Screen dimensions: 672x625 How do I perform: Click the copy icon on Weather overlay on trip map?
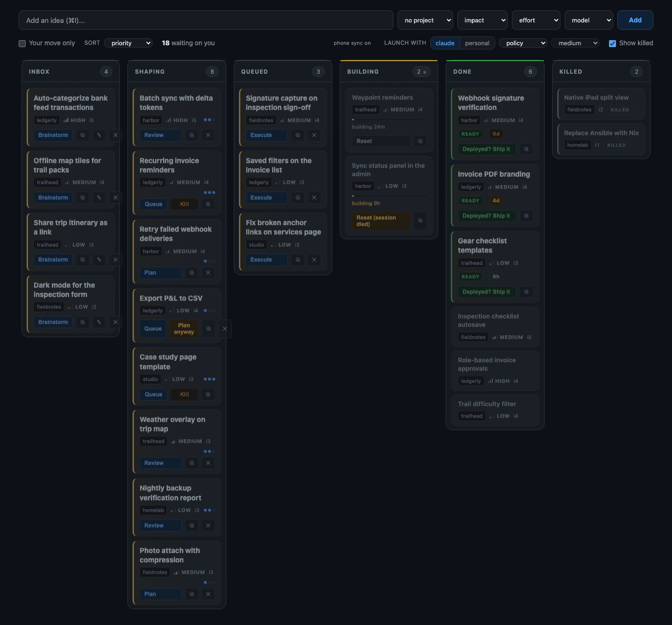(x=192, y=463)
